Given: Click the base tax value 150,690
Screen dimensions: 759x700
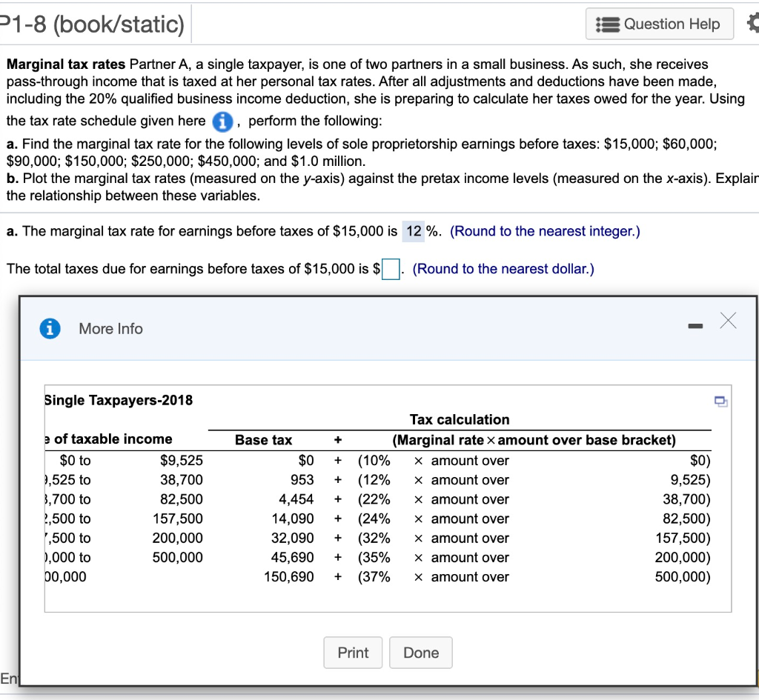Looking at the screenshot, I should (289, 576).
